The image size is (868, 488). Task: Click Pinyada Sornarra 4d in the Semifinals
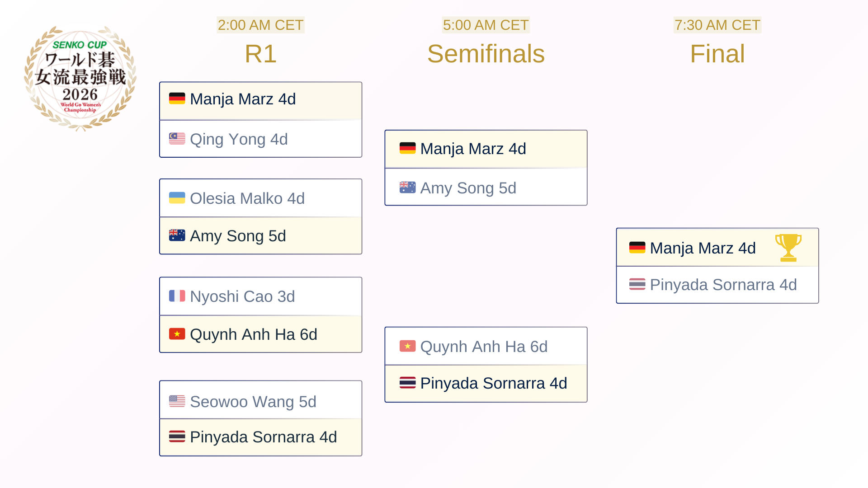pos(493,383)
